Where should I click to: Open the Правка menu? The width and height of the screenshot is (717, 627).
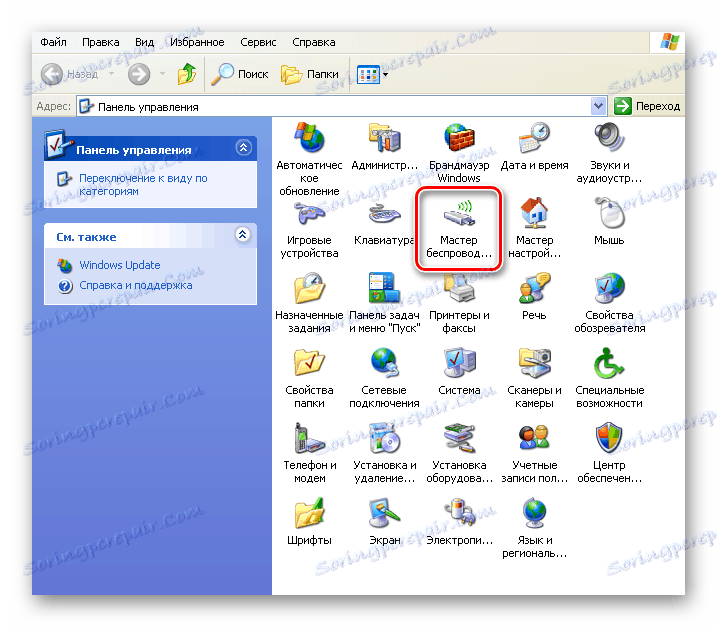coord(101,42)
